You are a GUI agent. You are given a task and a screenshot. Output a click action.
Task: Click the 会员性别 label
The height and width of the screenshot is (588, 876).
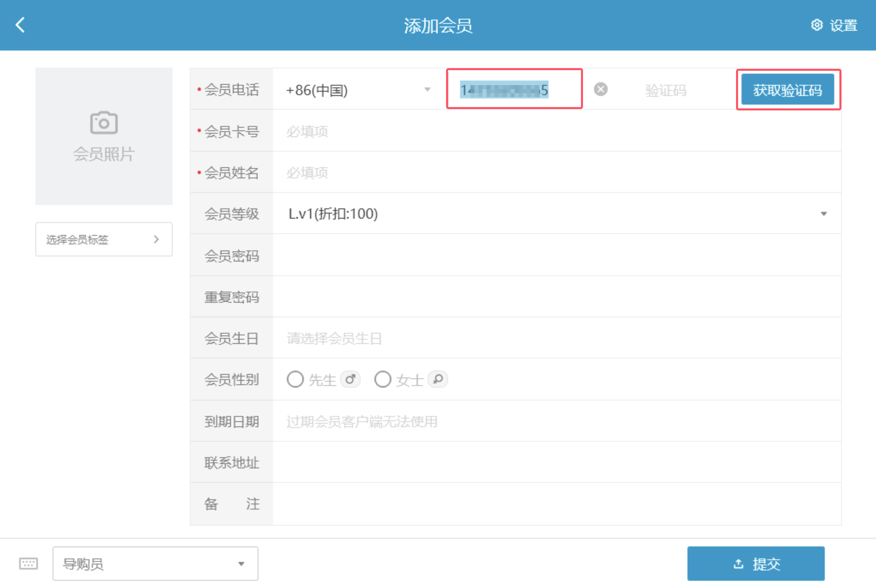pyautogui.click(x=232, y=380)
